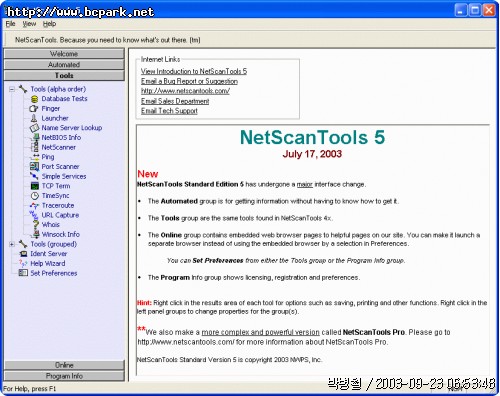Click the TCP Term terminal icon
The height and width of the screenshot is (396, 500).
click(x=35, y=186)
